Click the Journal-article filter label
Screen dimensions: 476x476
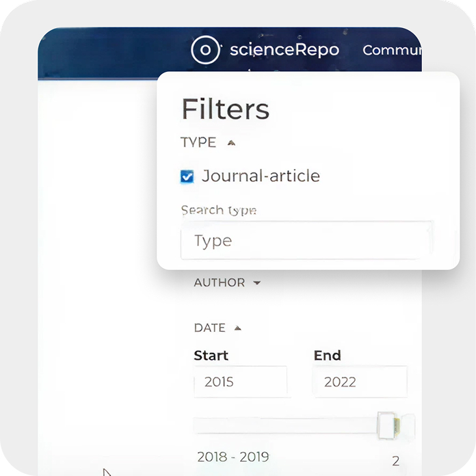(x=261, y=176)
